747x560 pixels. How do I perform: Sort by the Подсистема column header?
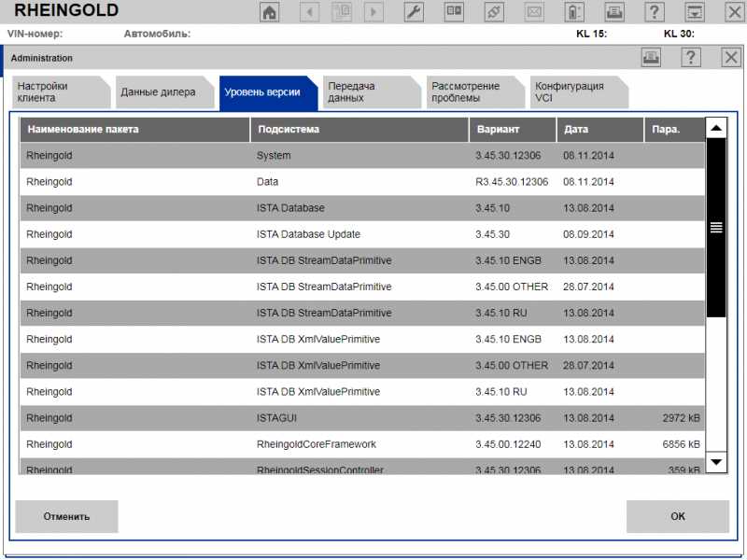coord(359,129)
